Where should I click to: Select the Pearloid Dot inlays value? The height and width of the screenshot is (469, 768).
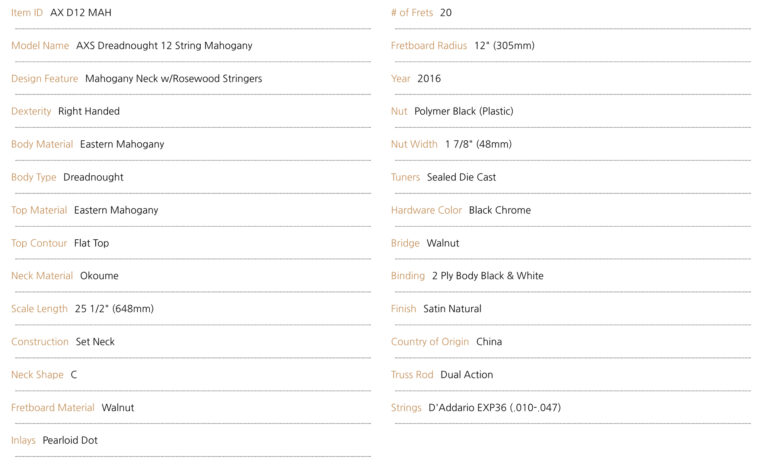(x=70, y=440)
